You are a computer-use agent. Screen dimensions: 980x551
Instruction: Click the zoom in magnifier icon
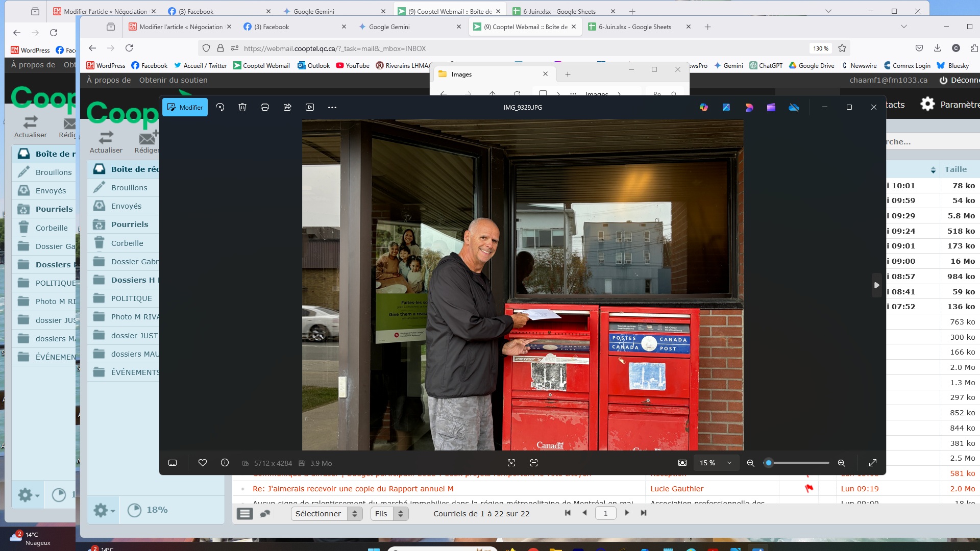point(841,463)
